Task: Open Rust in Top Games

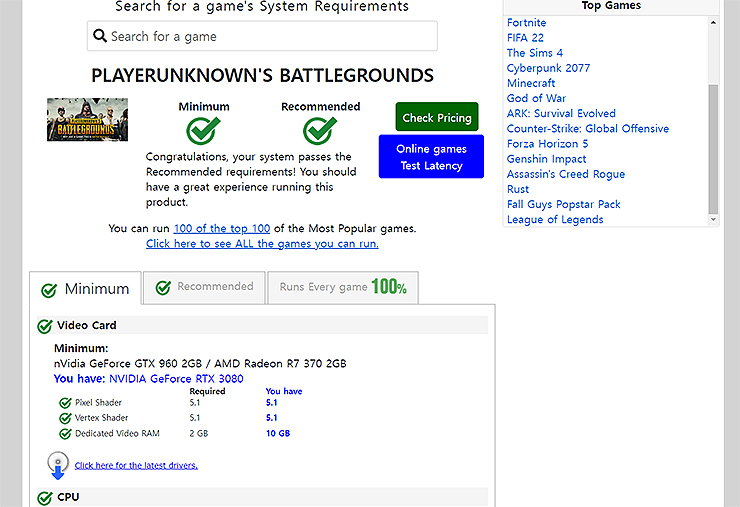Action: pos(518,189)
